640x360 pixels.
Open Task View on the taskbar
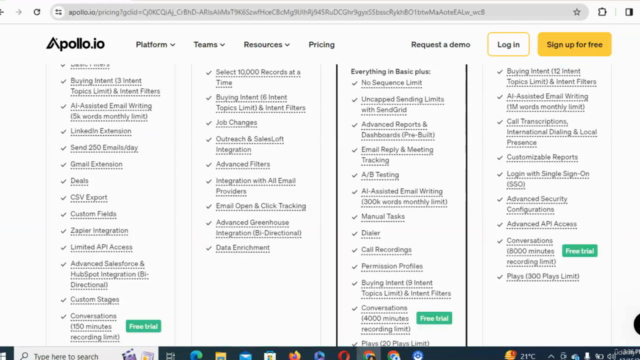(171, 356)
